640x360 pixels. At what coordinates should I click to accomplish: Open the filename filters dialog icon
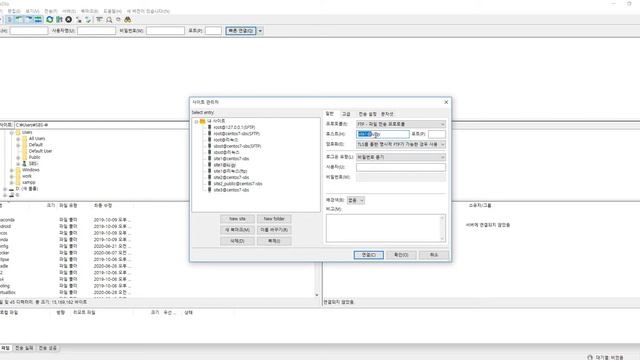(x=99, y=20)
